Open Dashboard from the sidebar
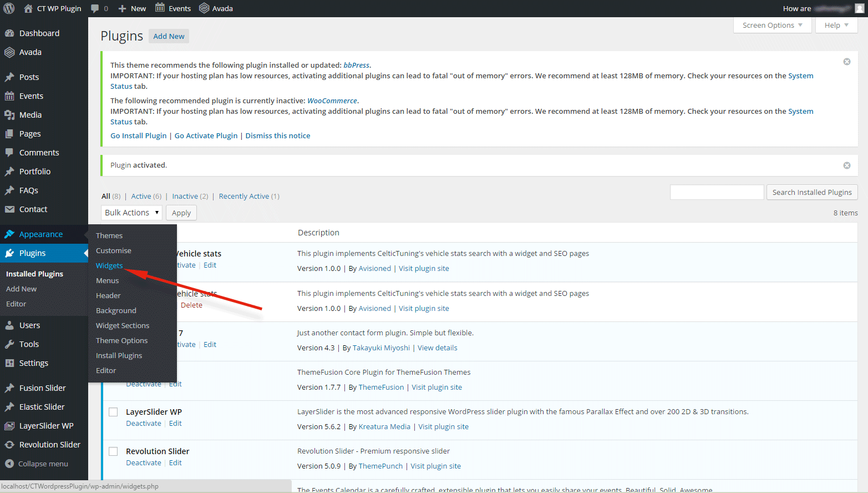Screen dimensions: 868x493 (39, 33)
